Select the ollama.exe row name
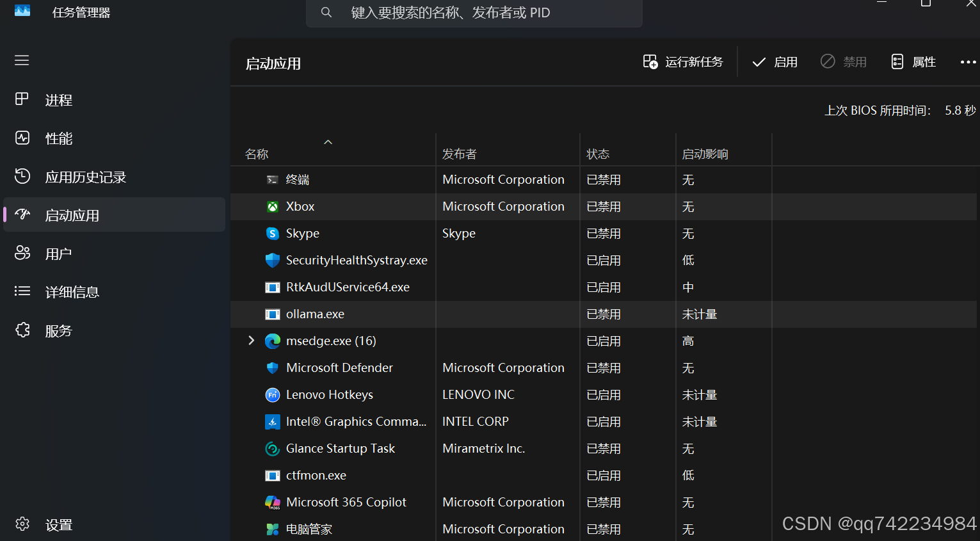Image resolution: width=980 pixels, height=541 pixels. pos(315,314)
